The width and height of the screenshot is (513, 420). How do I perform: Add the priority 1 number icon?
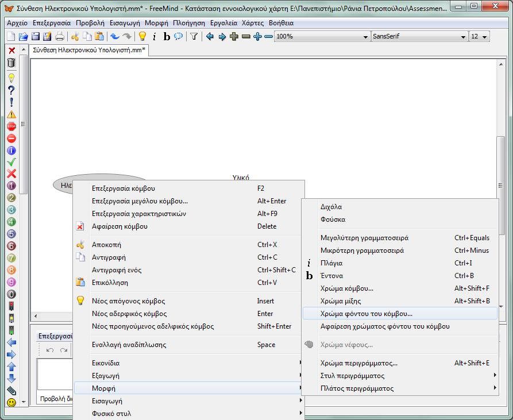11,186
